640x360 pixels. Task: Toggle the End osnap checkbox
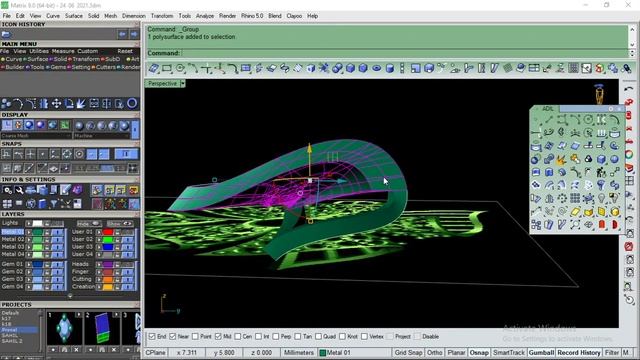coord(152,336)
